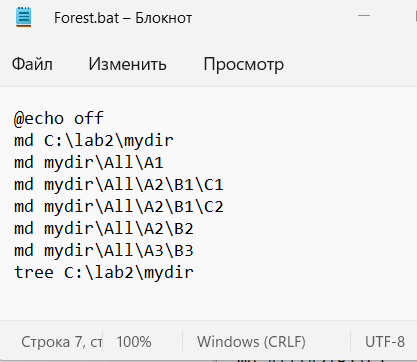Place cursor on the @echo off line

pos(59,119)
